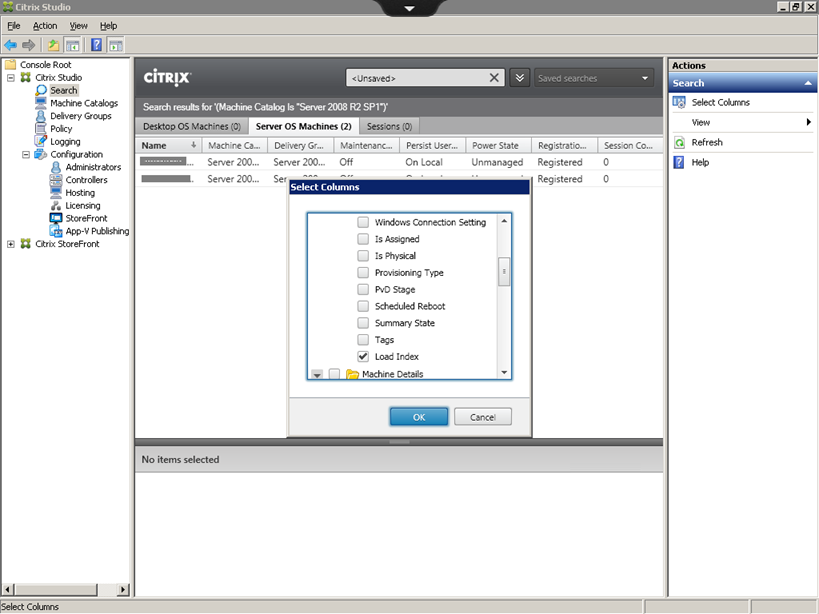Click the Forward arrow toolbar icon

tap(29, 45)
